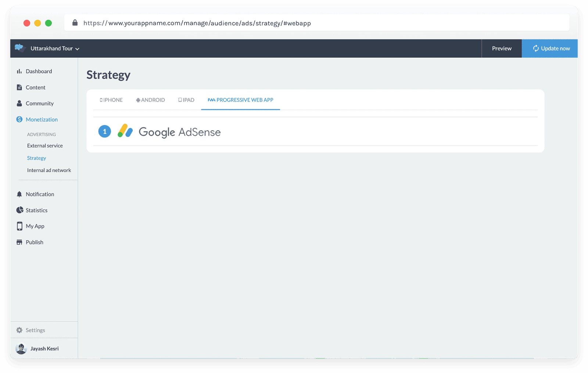Open External service under Advertising
This screenshot has height=373, width=588.
(x=45, y=146)
